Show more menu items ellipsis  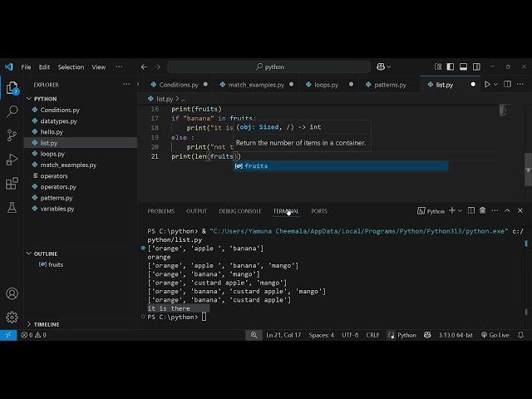click(119, 66)
